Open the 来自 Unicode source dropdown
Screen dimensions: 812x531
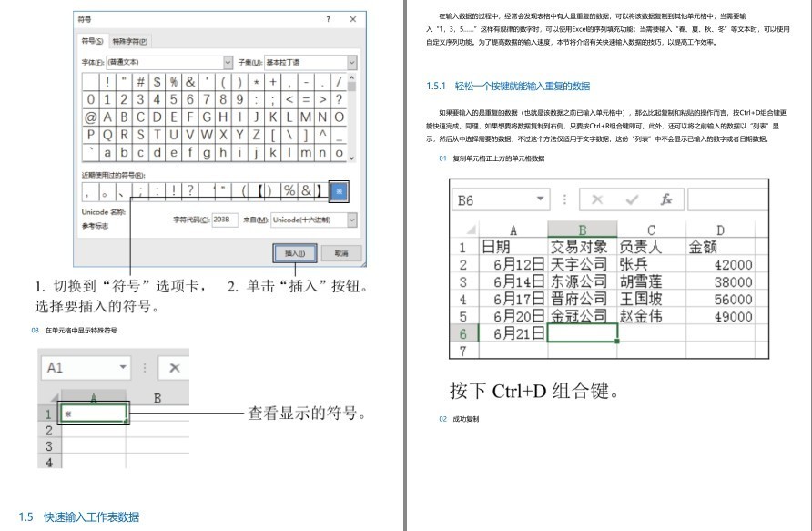pyautogui.click(x=352, y=220)
